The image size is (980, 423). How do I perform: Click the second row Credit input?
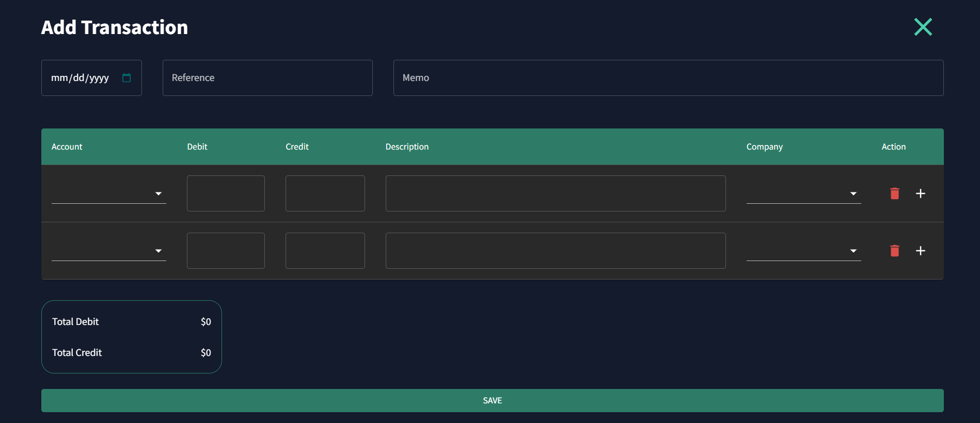point(325,251)
